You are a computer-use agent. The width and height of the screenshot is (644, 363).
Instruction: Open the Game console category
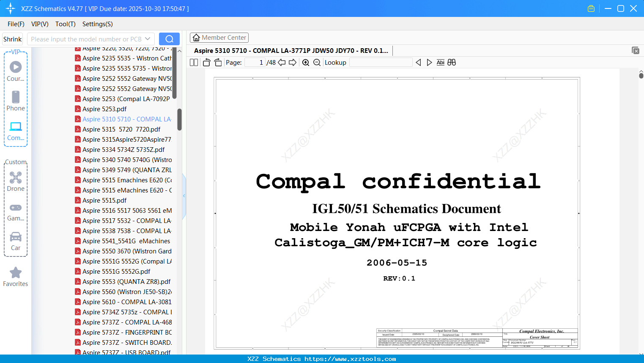(16, 212)
